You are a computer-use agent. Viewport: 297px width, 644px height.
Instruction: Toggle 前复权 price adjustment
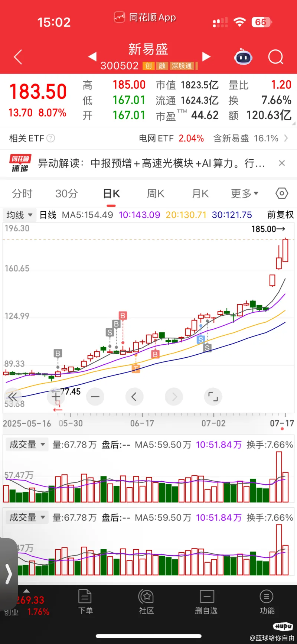281,215
